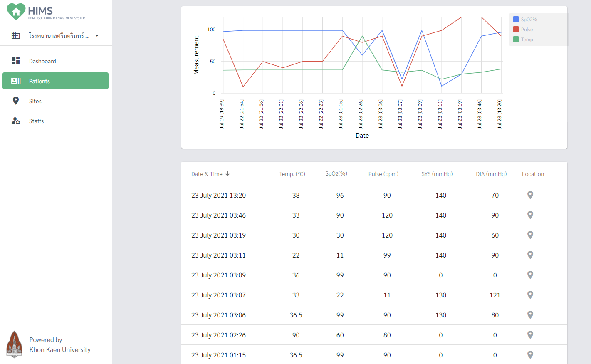
Task: Expand the hospital selector dropdown arrow
Action: pyautogui.click(x=97, y=35)
